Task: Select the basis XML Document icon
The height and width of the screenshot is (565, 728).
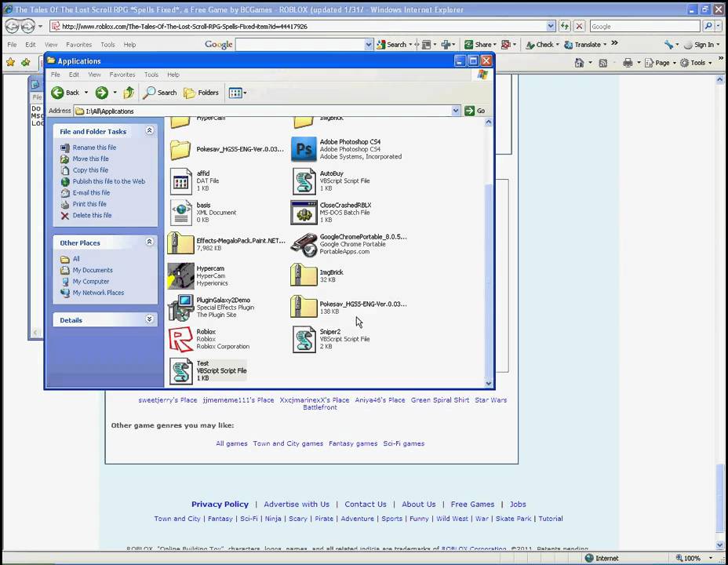Action: 181,213
